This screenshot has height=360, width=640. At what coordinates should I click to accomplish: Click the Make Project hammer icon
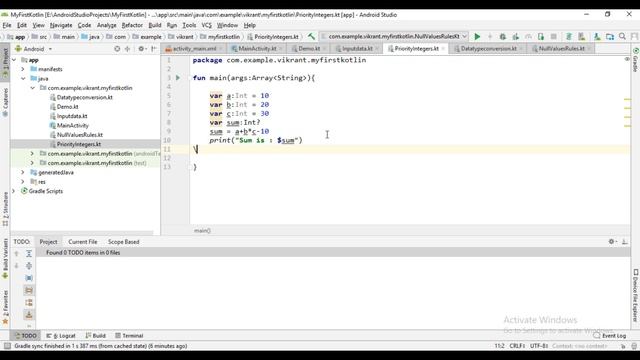coord(311,37)
